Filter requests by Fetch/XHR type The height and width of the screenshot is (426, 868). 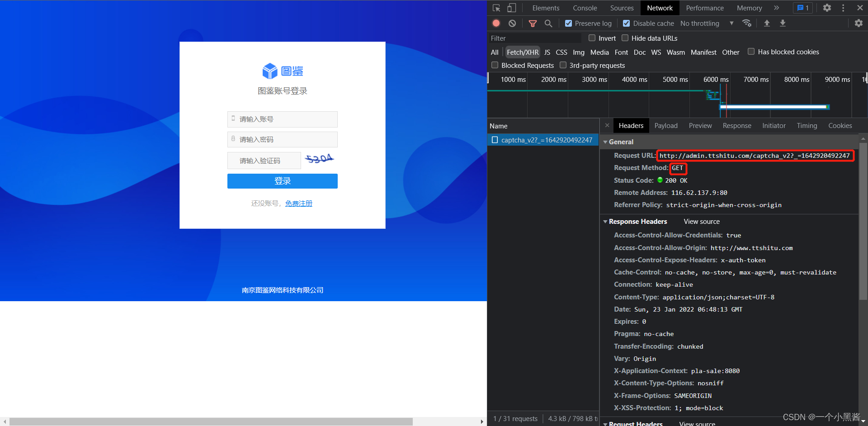coord(523,52)
